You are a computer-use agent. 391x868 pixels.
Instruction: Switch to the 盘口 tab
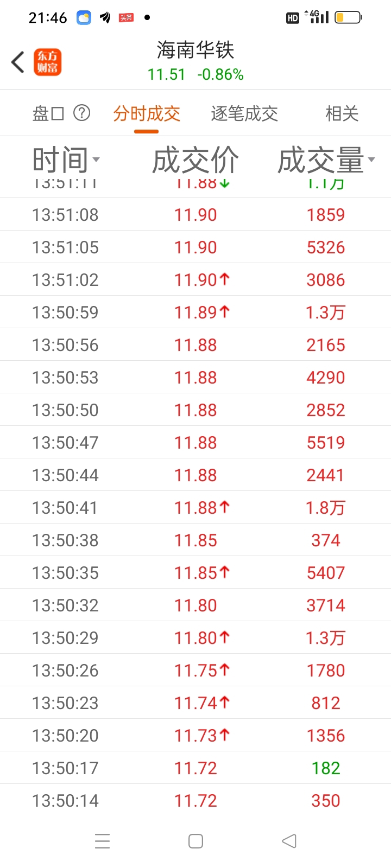click(x=48, y=113)
